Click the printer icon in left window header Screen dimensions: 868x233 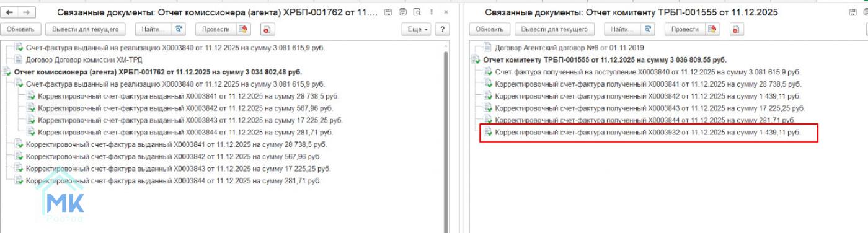[x=402, y=12]
